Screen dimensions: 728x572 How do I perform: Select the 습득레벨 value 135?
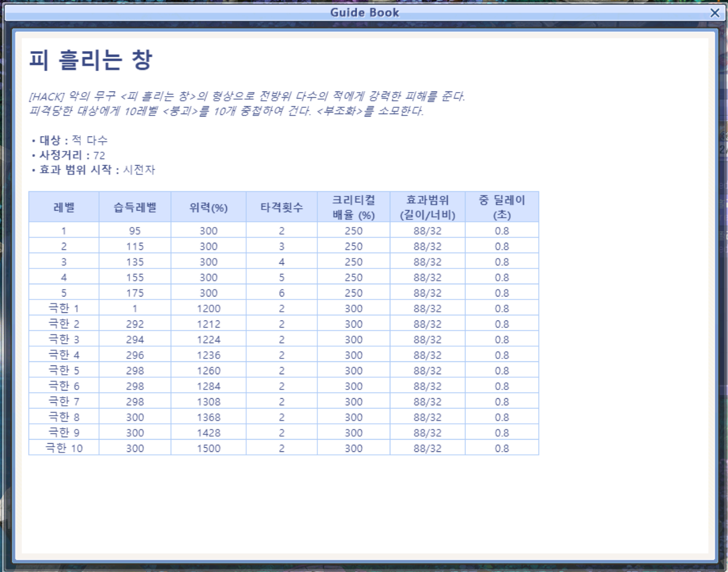click(135, 262)
